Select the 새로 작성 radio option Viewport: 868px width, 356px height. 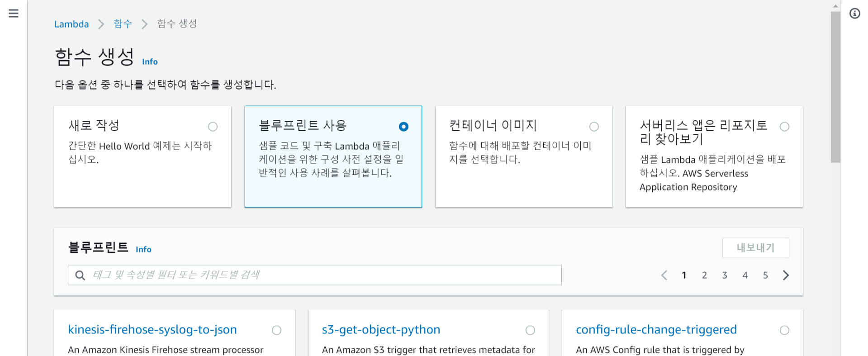pos(213,127)
